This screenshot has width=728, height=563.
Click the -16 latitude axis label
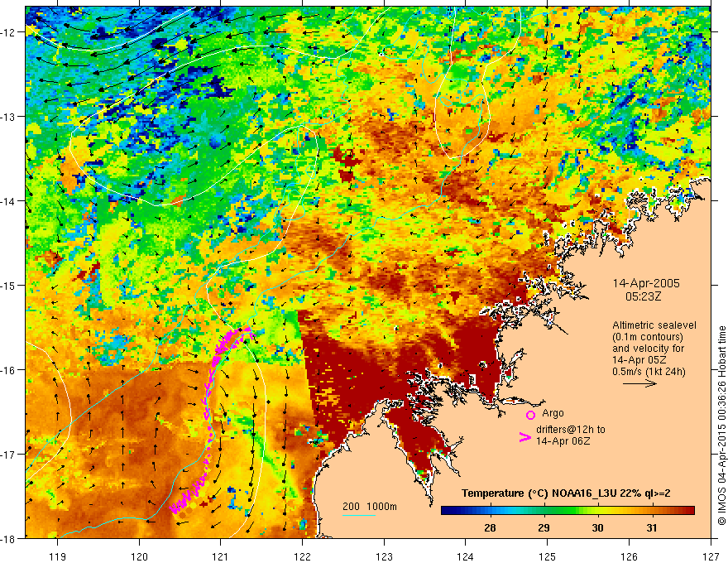click(10, 370)
